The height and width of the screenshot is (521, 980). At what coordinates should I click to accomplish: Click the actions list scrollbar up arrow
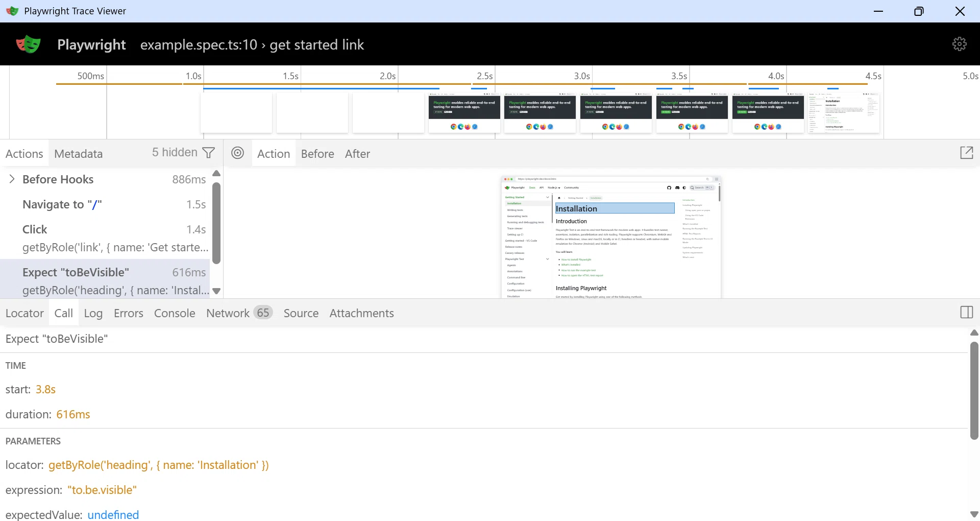tap(216, 174)
